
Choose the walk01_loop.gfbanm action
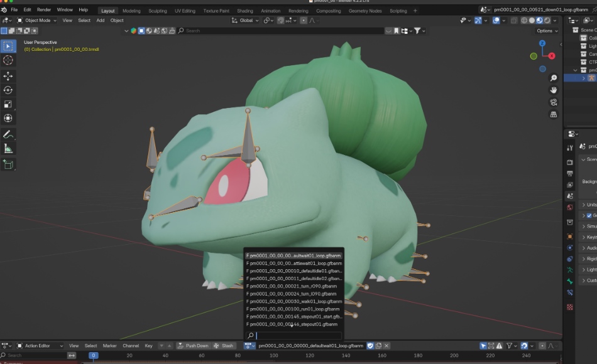click(x=294, y=301)
